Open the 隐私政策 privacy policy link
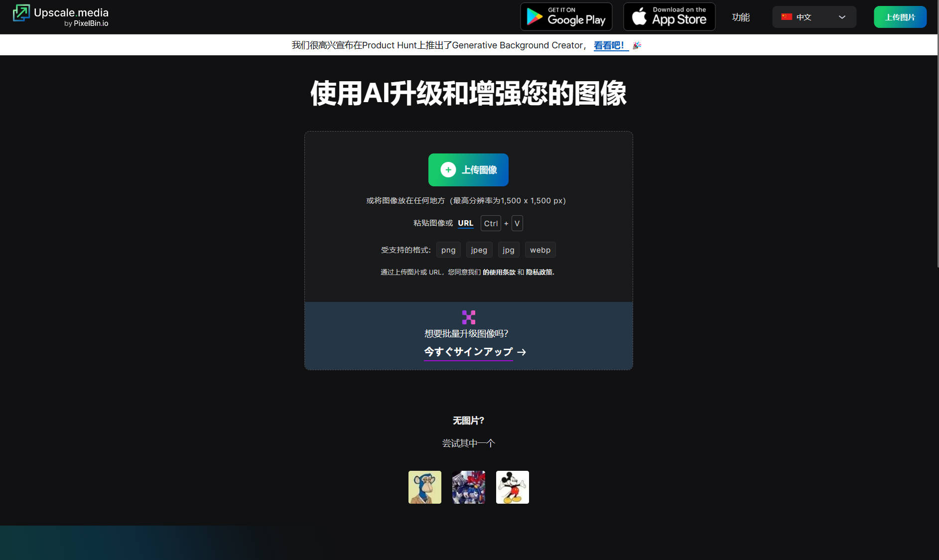This screenshot has height=560, width=939. click(x=539, y=272)
